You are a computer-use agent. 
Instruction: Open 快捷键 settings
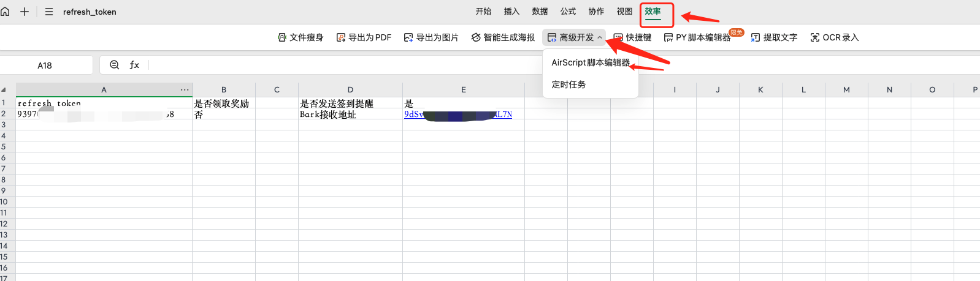[x=633, y=37]
